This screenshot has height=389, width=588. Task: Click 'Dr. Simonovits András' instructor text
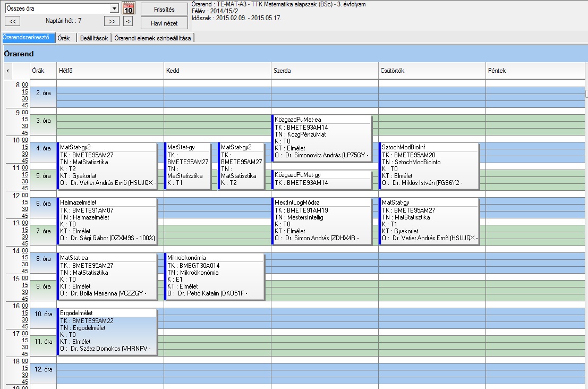(x=313, y=155)
